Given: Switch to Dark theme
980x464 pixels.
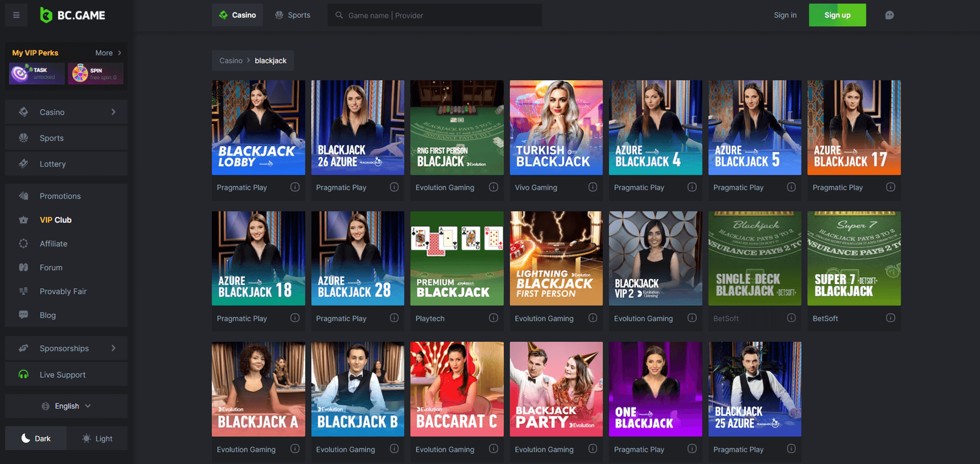Looking at the screenshot, I should click(36, 438).
